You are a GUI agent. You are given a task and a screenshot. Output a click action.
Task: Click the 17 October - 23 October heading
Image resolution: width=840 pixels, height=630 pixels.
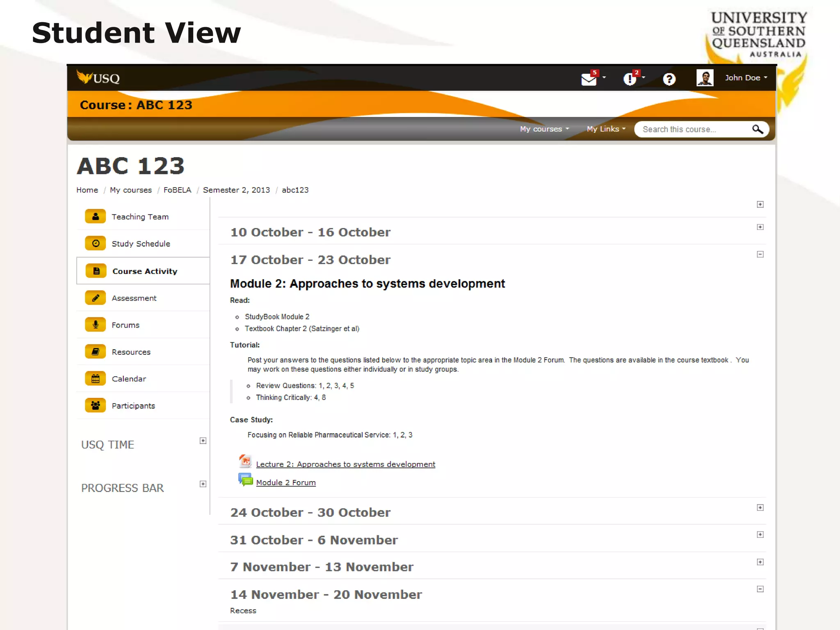point(310,260)
